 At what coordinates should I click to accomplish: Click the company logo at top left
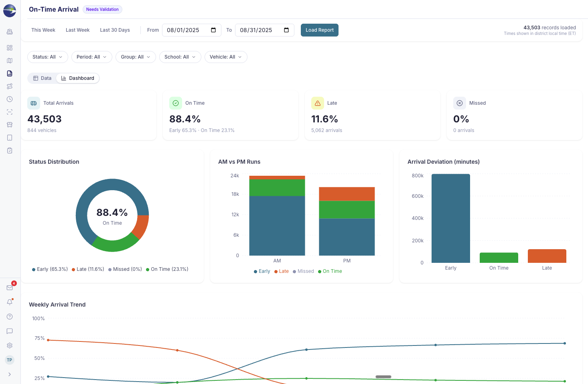click(x=10, y=10)
